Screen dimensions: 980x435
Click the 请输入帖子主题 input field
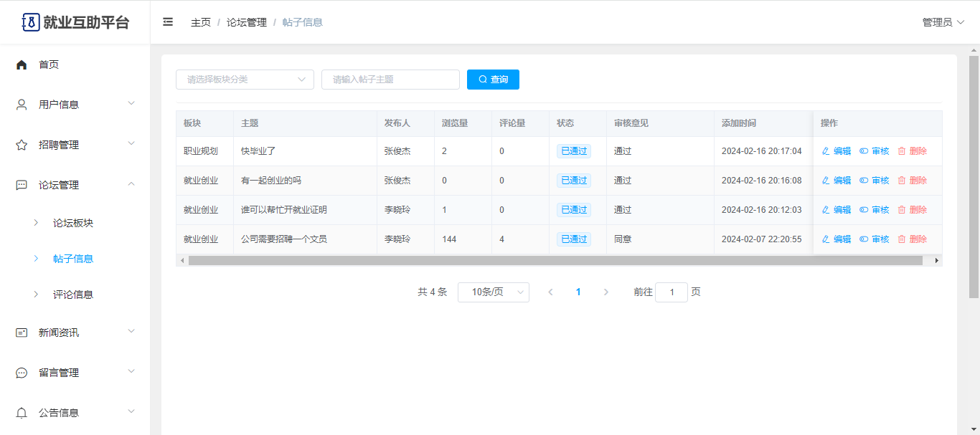point(390,80)
